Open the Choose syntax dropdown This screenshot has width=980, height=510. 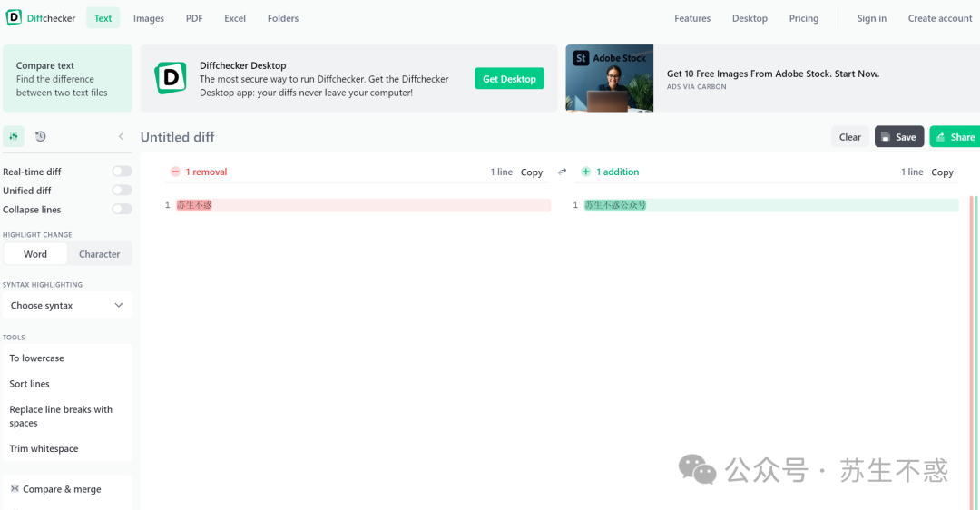coord(67,305)
